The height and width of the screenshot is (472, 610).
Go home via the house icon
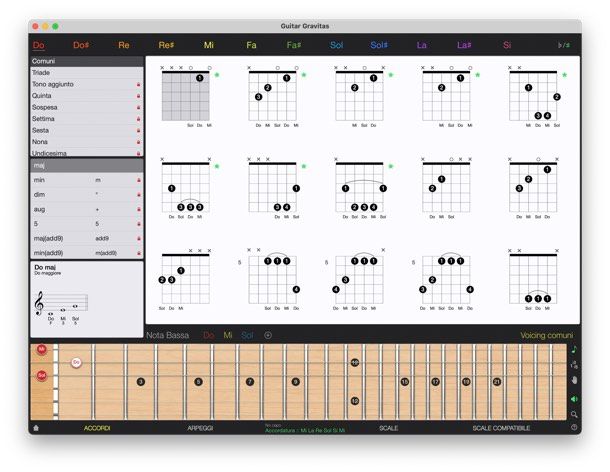pos(36,428)
